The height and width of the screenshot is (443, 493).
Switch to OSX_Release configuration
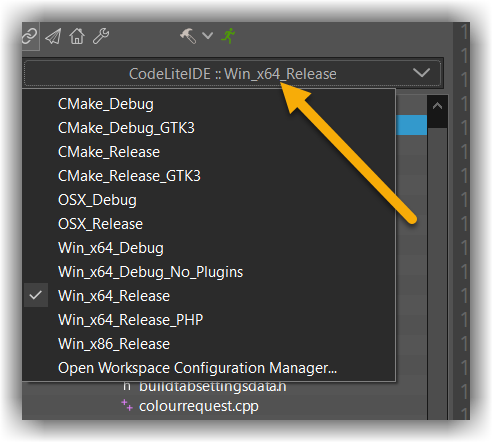(209, 224)
